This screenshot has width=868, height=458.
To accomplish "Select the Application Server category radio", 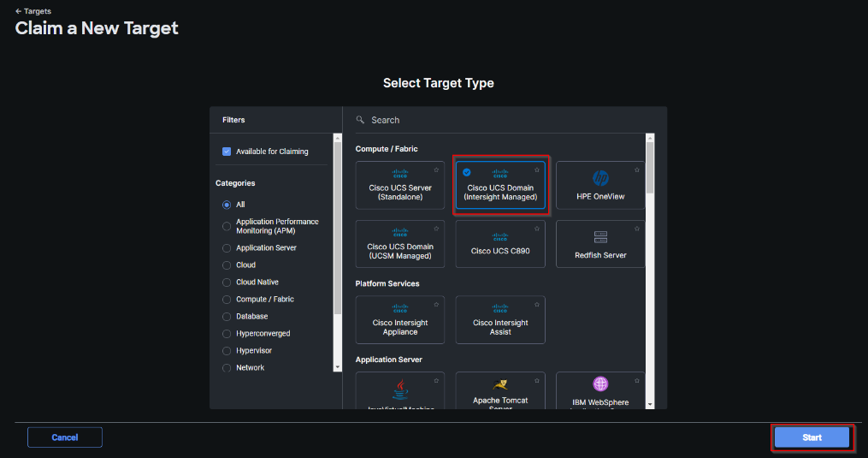I will pos(227,248).
